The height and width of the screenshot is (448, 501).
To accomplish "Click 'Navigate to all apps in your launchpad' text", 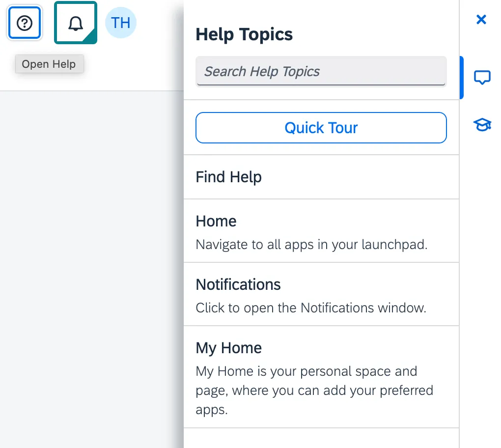I will (x=311, y=245).
